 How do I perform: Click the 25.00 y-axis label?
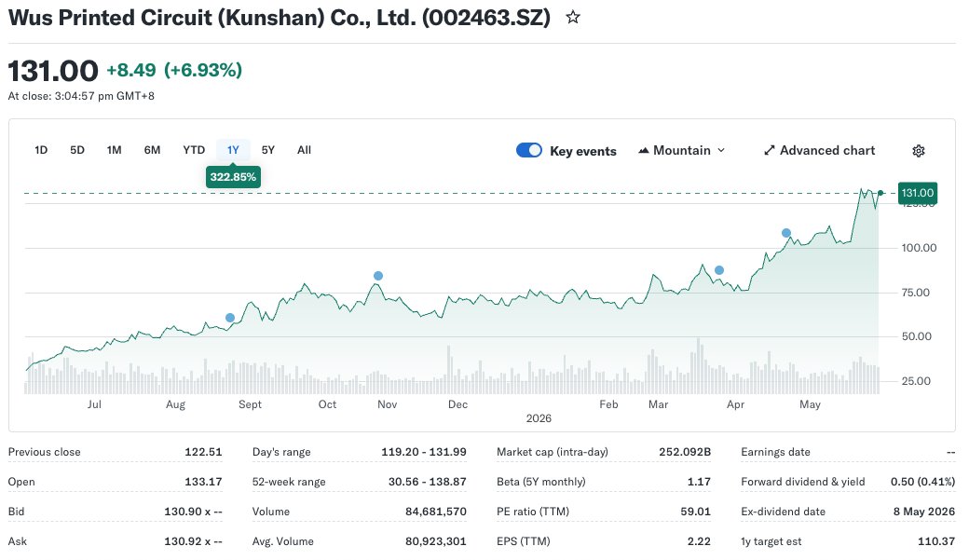(x=916, y=381)
